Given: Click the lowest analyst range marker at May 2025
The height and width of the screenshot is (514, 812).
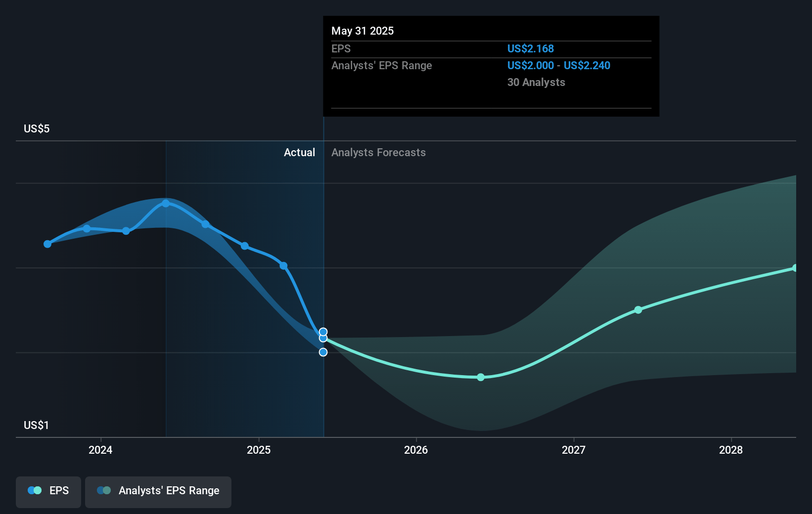Looking at the screenshot, I should click(323, 352).
